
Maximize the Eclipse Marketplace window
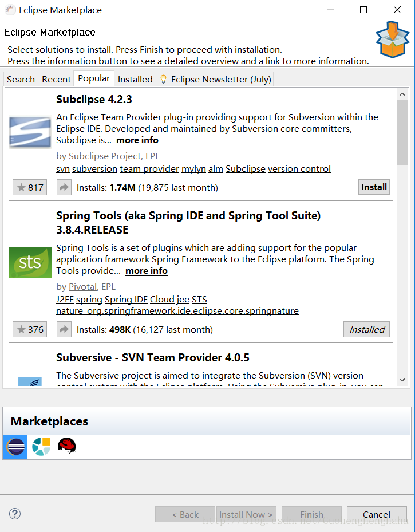363,10
